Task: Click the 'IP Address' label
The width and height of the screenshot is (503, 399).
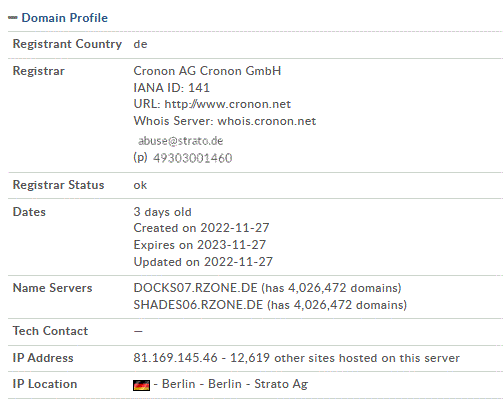Action: point(43,358)
